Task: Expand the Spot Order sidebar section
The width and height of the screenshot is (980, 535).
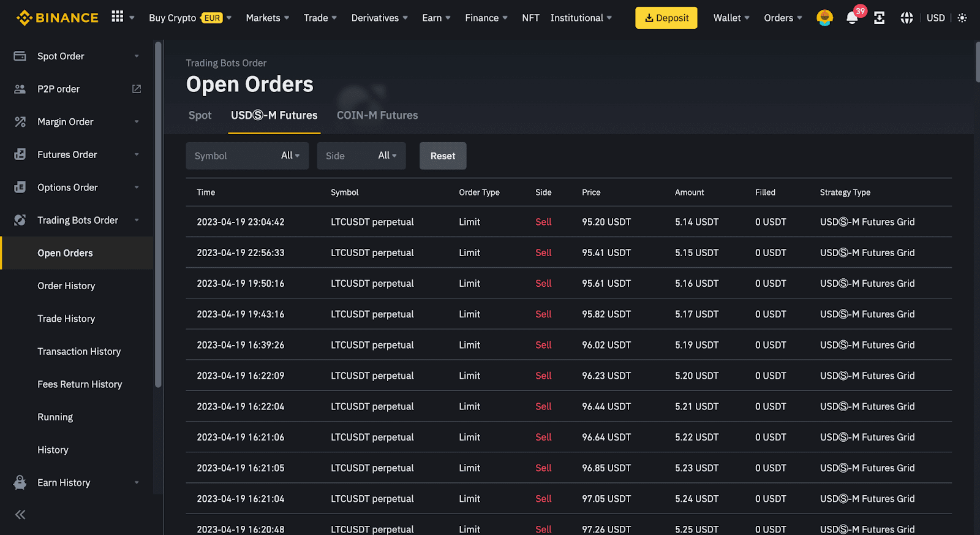Action: (137, 56)
